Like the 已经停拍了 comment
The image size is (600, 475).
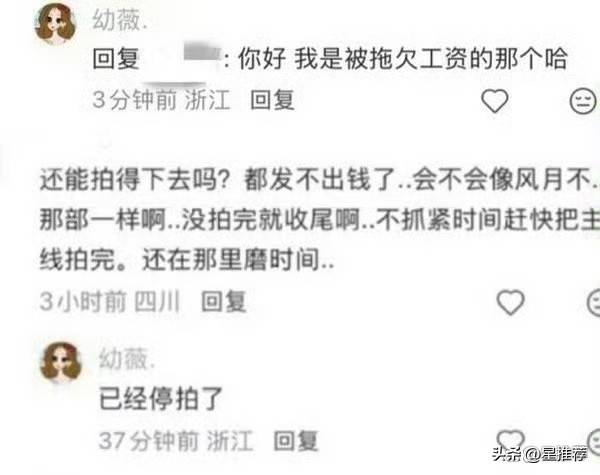pos(510,439)
